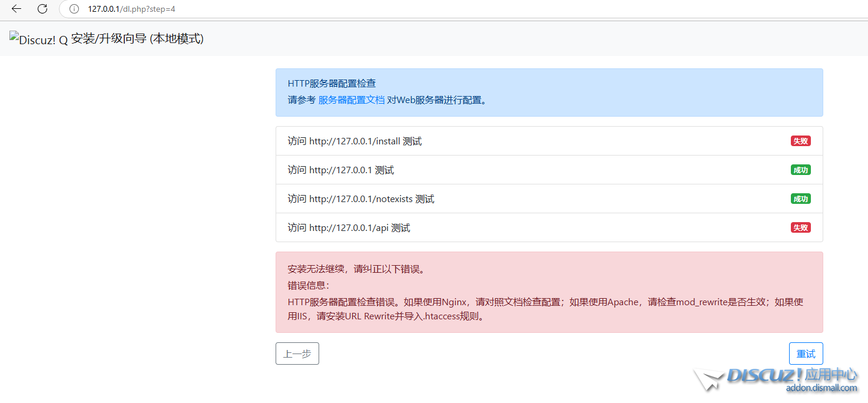Image resolution: width=868 pixels, height=403 pixels.
Task: Select the 访问 http://127.0.0.1/api 测试 row text
Action: [349, 228]
